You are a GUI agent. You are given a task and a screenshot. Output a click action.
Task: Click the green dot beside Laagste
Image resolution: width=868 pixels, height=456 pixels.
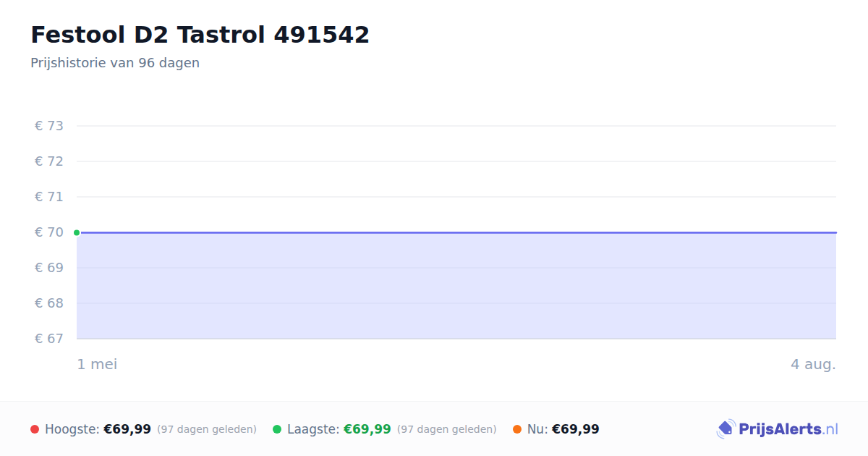[277, 429]
